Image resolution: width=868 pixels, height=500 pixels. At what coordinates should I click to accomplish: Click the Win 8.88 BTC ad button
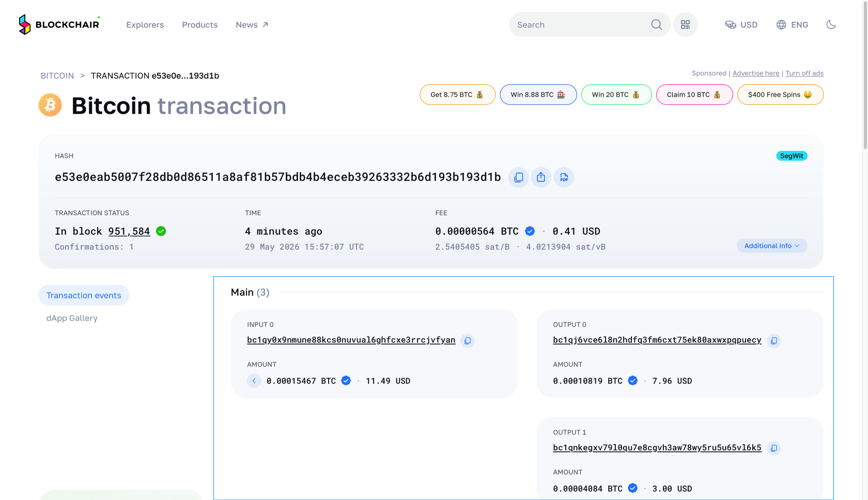tap(538, 95)
